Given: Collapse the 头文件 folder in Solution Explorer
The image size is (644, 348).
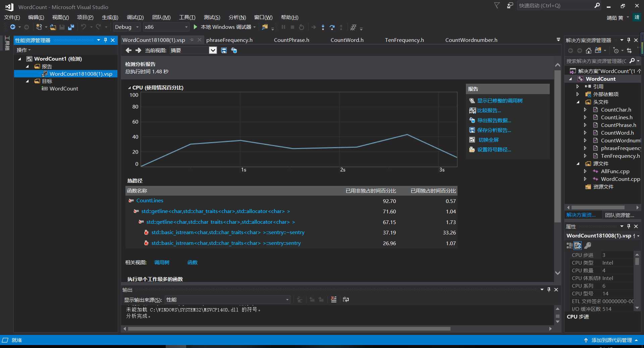Looking at the screenshot, I should [x=578, y=102].
